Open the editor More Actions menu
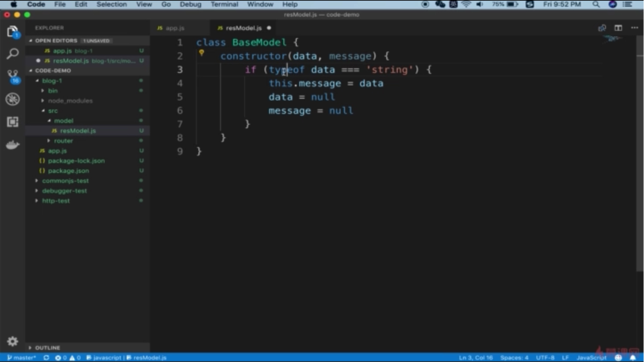This screenshot has height=362, width=644. (635, 28)
